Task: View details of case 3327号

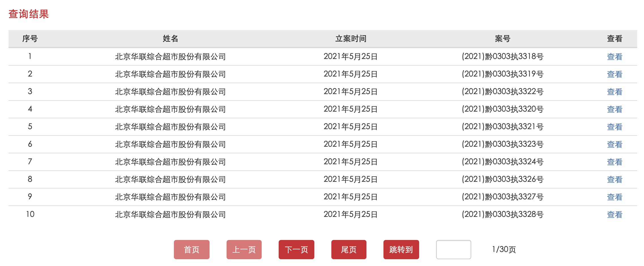Action: coord(614,197)
